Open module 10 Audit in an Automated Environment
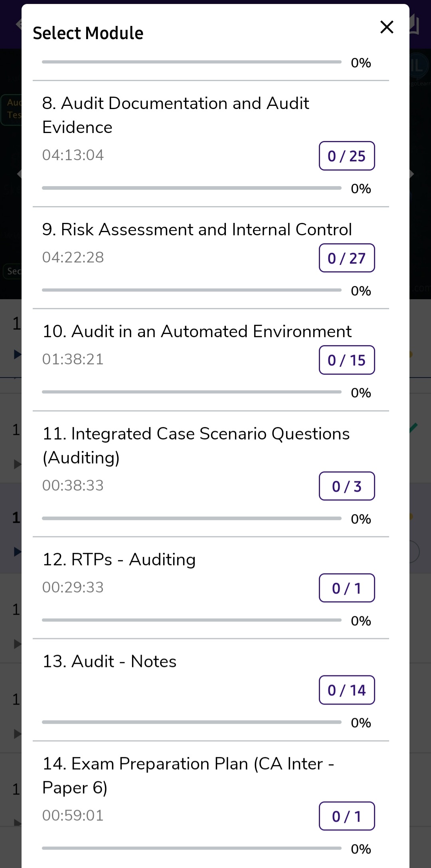 coord(211,360)
